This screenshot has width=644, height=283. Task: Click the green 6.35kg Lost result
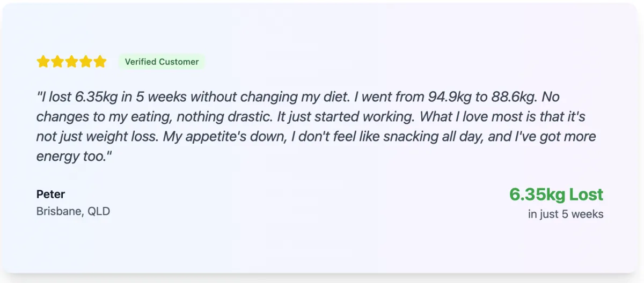click(556, 195)
